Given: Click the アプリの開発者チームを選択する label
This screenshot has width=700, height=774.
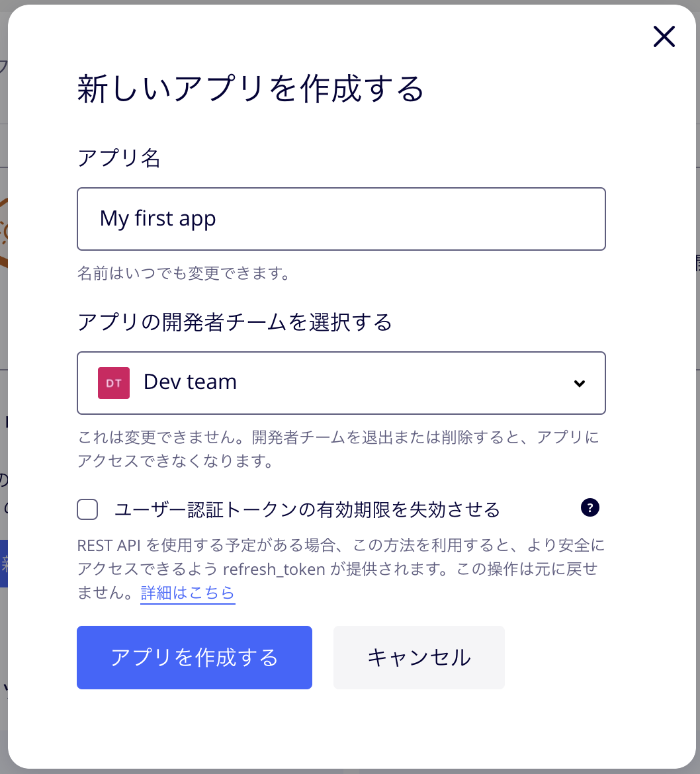Looking at the screenshot, I should point(235,322).
